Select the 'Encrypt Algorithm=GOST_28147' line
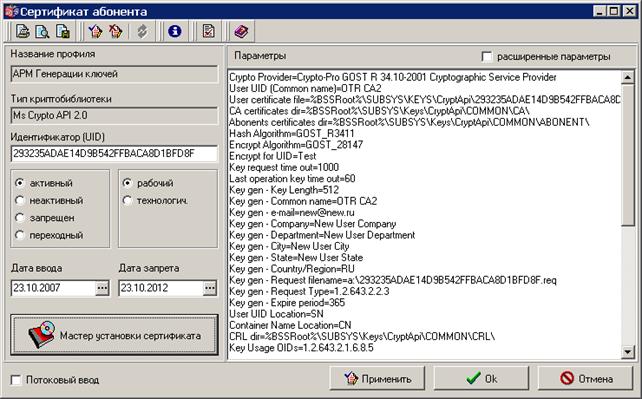642x399 pixels. pyautogui.click(x=296, y=144)
